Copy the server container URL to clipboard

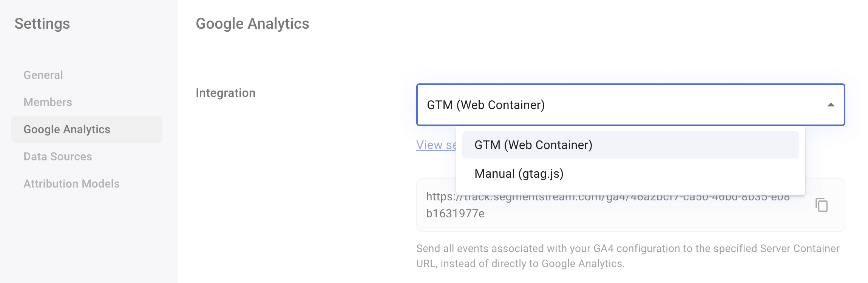coord(822,205)
